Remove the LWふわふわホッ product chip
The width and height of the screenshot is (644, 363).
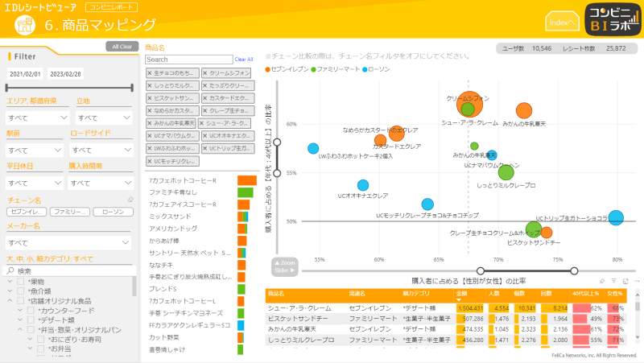(150, 148)
